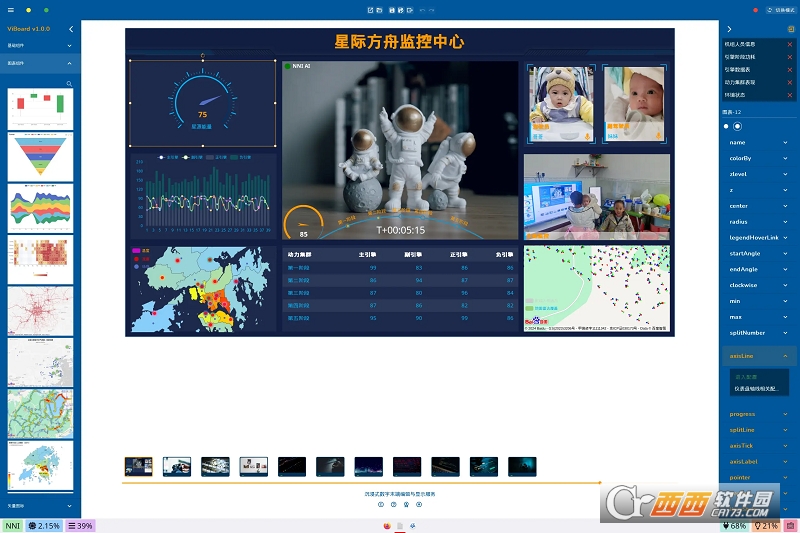Viewport: 800px width, 533px height.
Task: Click the undo arrow in top toolbar
Action: 422,10
